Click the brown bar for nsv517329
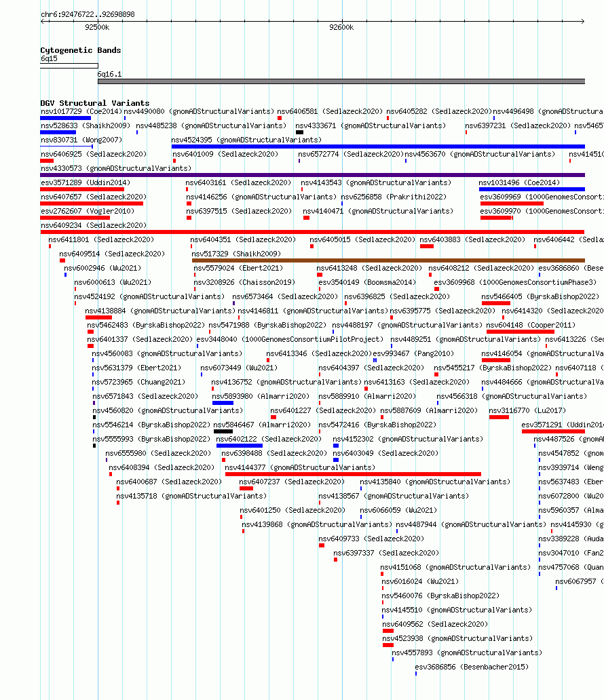This screenshot has width=604, height=700. (x=388, y=260)
